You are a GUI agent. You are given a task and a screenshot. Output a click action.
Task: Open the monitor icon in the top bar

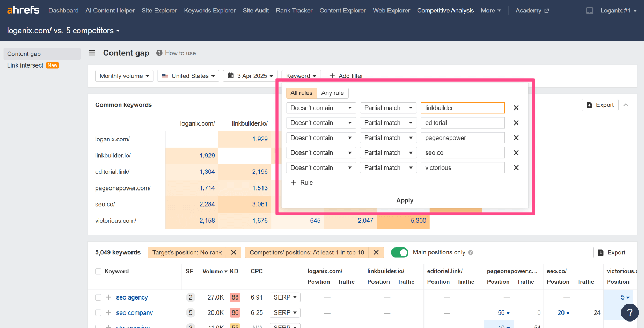[x=590, y=10]
